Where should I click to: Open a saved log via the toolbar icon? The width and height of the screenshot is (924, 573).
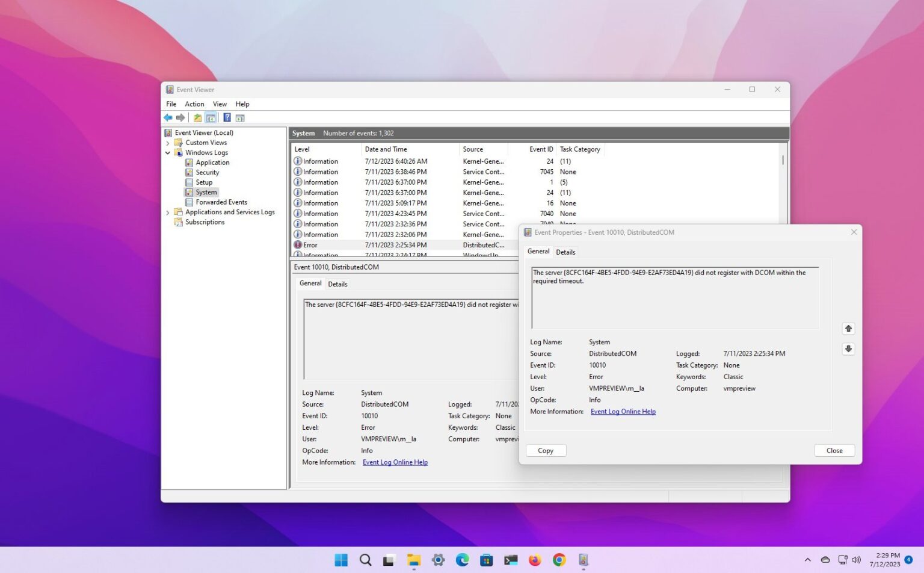[197, 117]
